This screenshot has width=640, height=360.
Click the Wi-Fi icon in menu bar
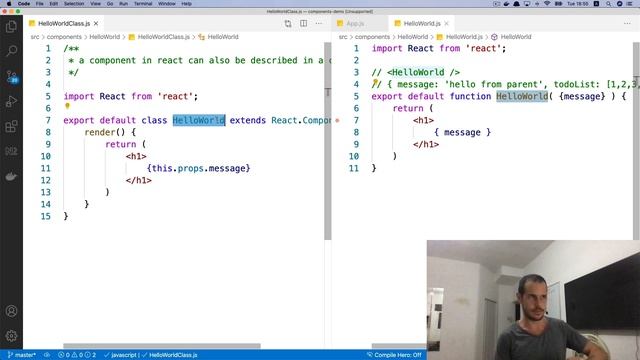pos(547,4)
